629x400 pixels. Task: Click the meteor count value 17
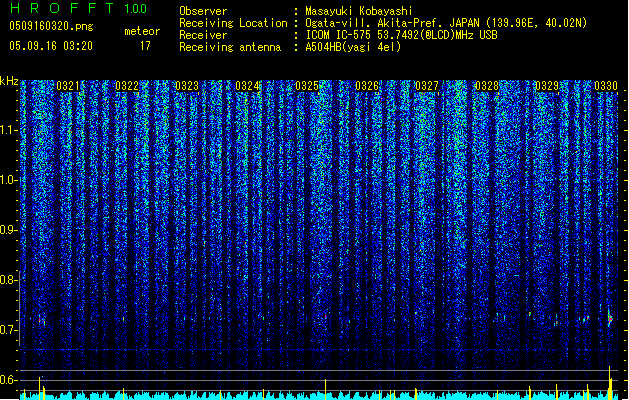click(145, 46)
